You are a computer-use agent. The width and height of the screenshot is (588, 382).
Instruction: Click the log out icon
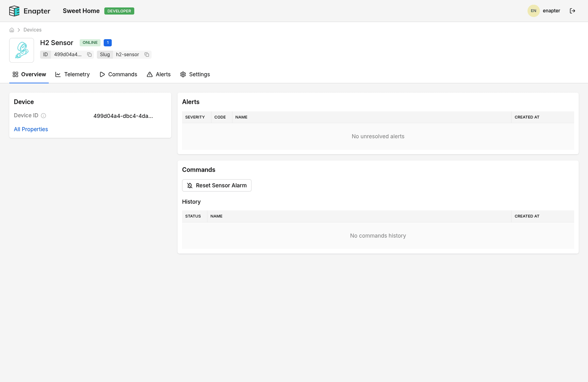tap(573, 11)
